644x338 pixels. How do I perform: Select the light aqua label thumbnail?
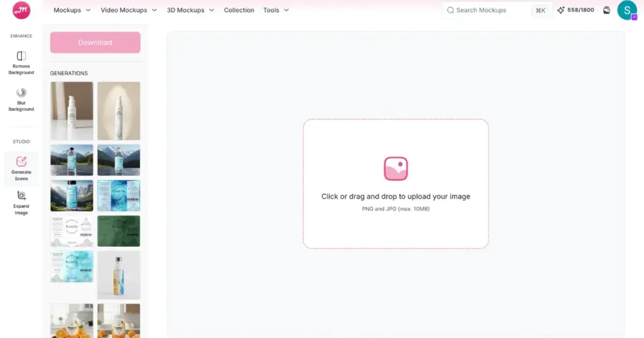(72, 266)
